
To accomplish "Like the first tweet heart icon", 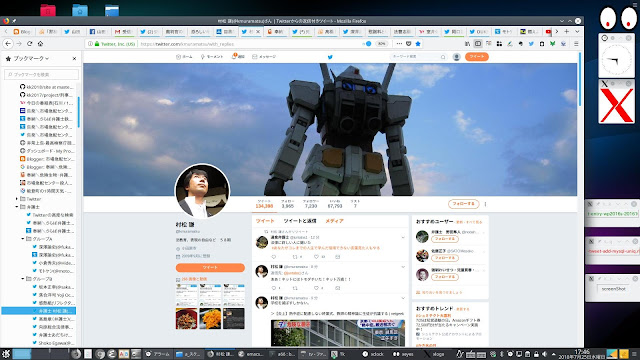I will click(316, 257).
